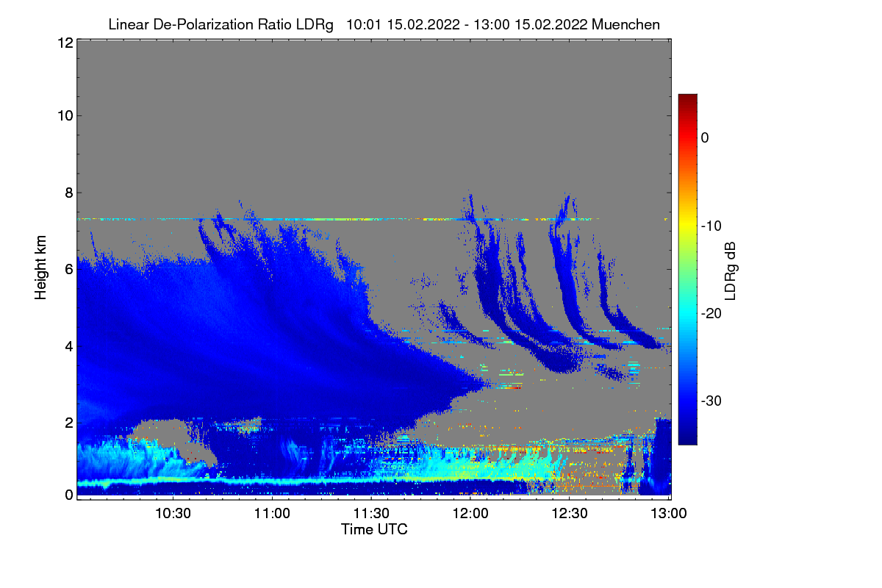Image resolution: width=882 pixels, height=588 pixels.
Task: Click the colorbar value 0
Action: (x=705, y=137)
